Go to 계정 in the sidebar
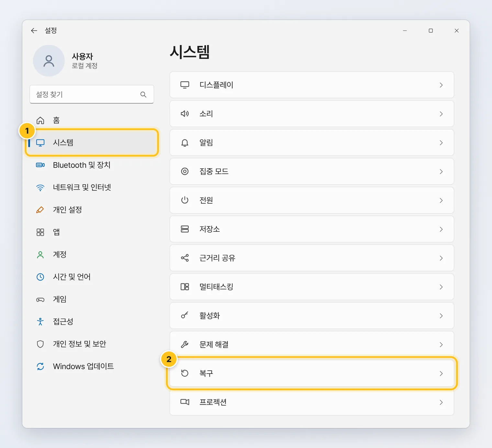Viewport: 492px width, 448px height. [x=92, y=254]
